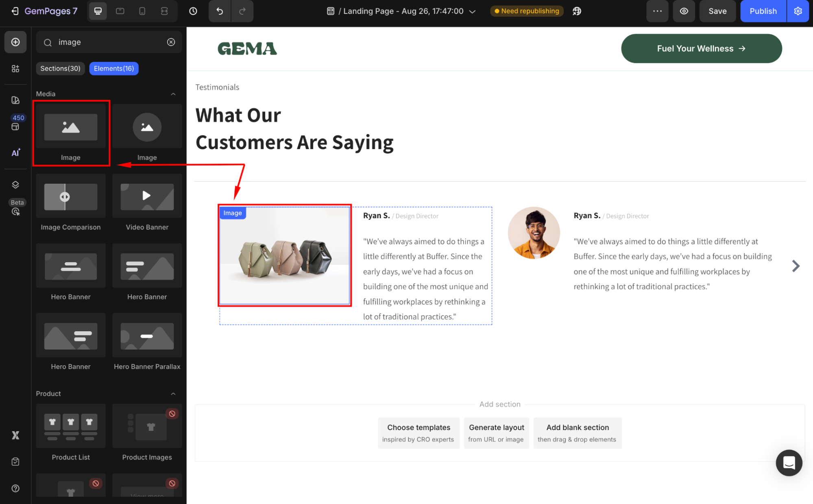
Task: Open the live chat bubble icon
Action: 789,463
